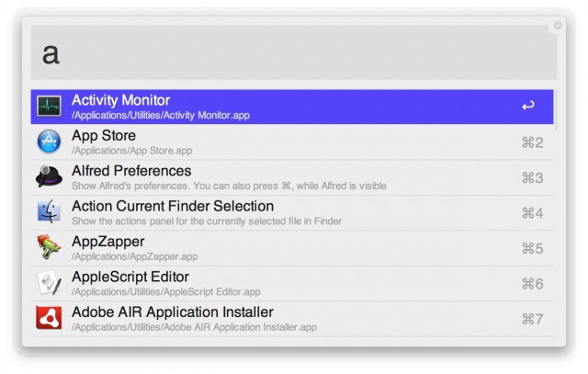The width and height of the screenshot is (588, 374).
Task: Click the AppZapper ray gun icon
Action: (x=50, y=248)
